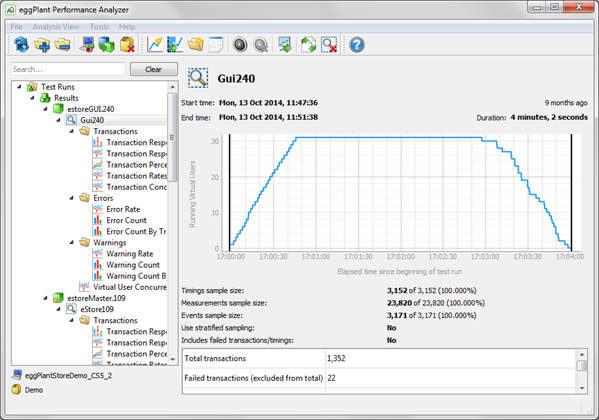Select Transaction Perce item under Gui240
The width and height of the screenshot is (599, 420).
click(136, 165)
